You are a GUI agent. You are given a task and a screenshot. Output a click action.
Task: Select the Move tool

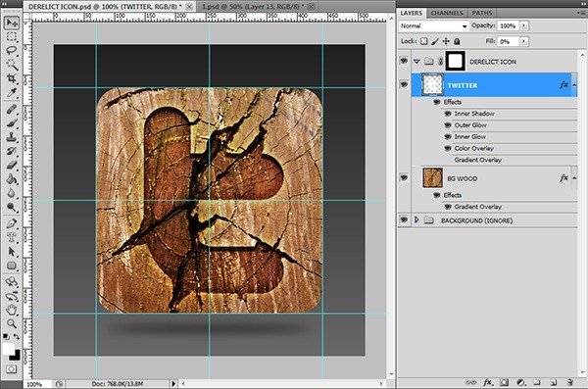(x=12, y=23)
